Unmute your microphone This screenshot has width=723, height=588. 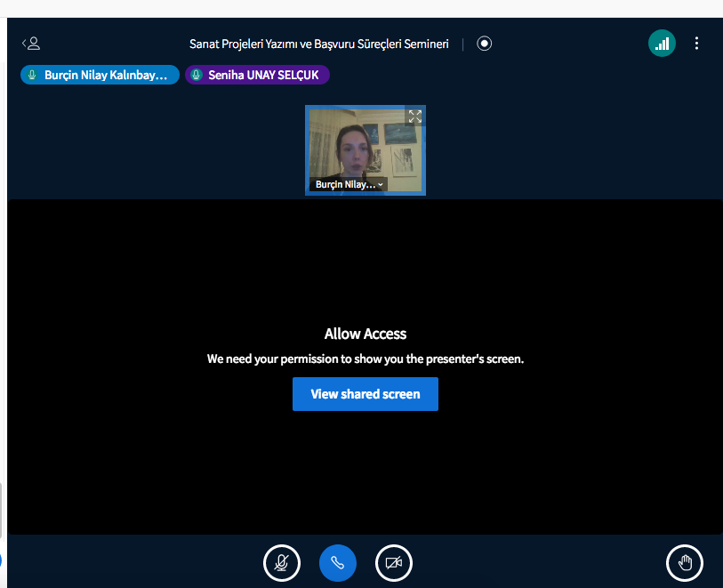(x=282, y=562)
